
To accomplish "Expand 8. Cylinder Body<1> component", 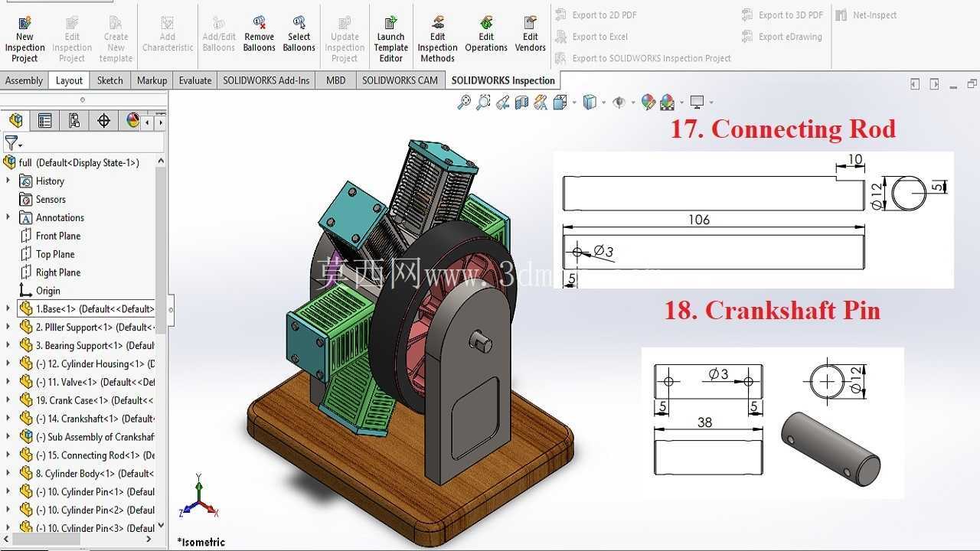I will point(8,473).
